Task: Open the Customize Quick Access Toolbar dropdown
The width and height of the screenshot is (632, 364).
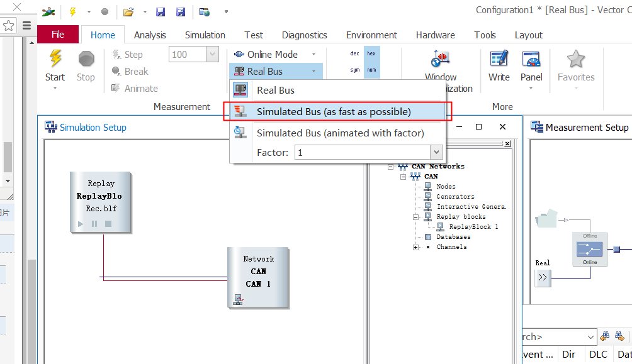Action: [x=226, y=12]
